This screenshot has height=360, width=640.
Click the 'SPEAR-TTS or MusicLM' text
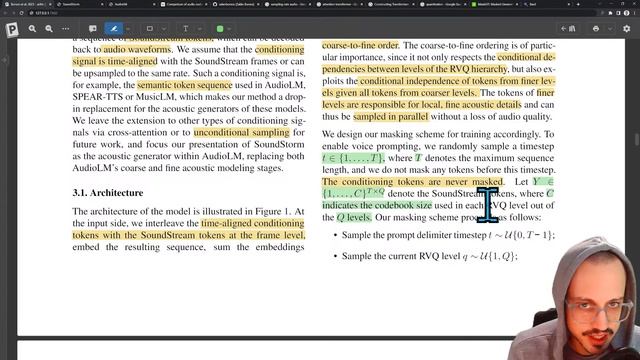(124, 97)
